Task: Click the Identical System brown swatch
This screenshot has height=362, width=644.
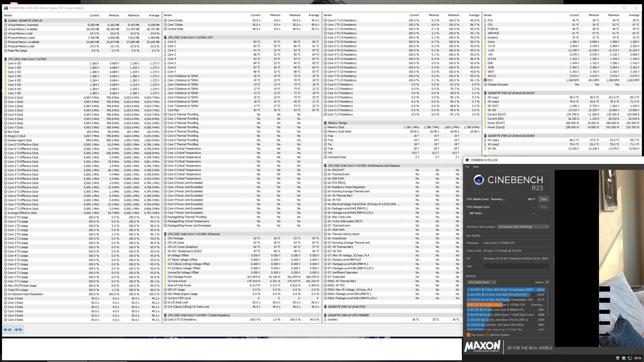Action: [x=487, y=335]
